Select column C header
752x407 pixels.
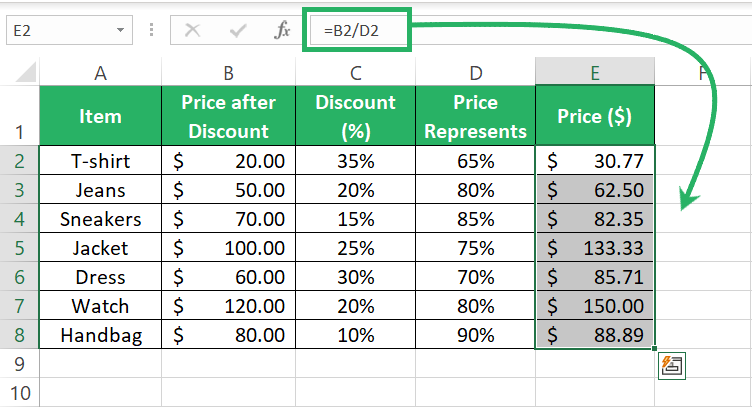[355, 72]
